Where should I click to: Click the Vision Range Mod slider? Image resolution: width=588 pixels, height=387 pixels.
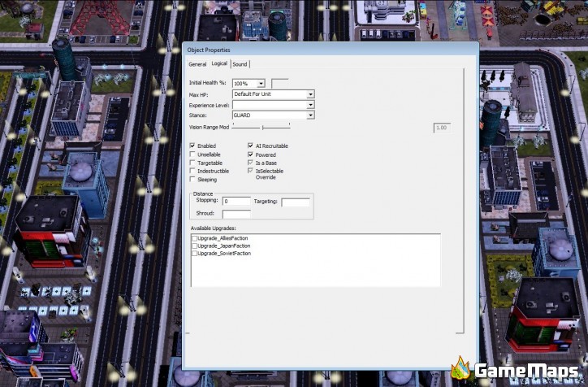point(262,128)
